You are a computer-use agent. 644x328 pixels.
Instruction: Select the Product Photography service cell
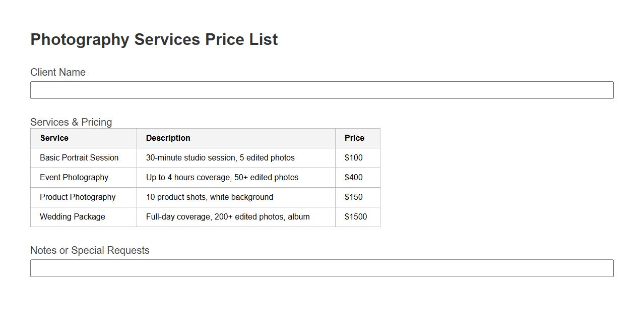(78, 197)
